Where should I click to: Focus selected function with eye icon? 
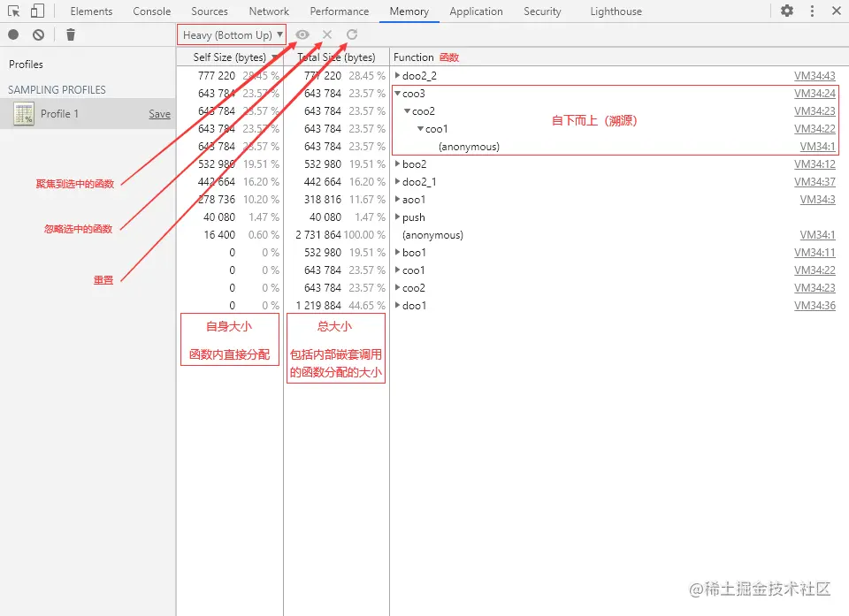(x=302, y=34)
